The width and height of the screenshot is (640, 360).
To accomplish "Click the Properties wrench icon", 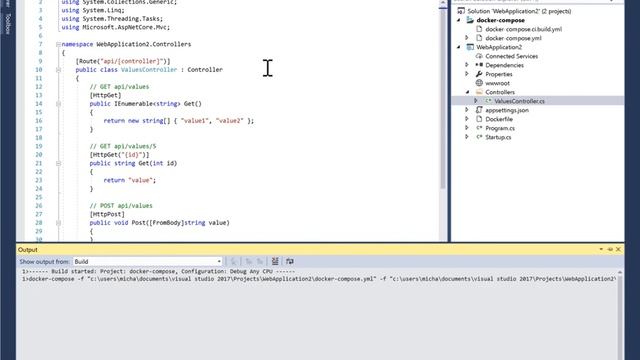I will coord(479,74).
